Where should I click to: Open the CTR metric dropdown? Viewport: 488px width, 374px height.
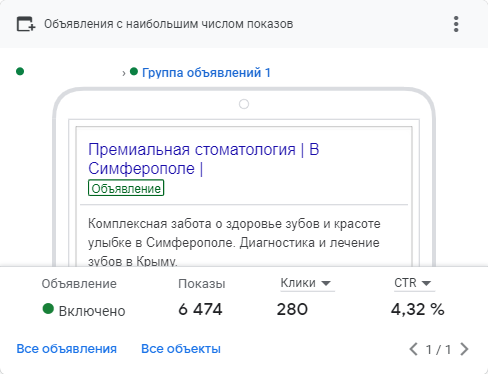pos(414,283)
